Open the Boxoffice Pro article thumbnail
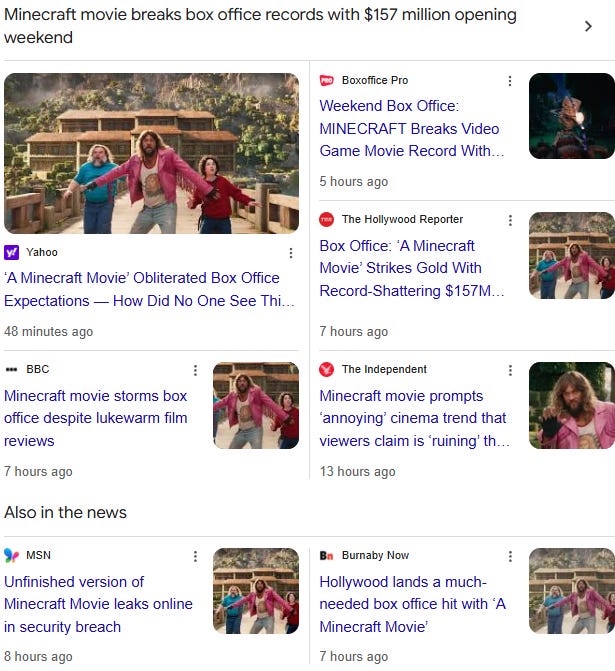The image size is (615, 671). (x=572, y=116)
